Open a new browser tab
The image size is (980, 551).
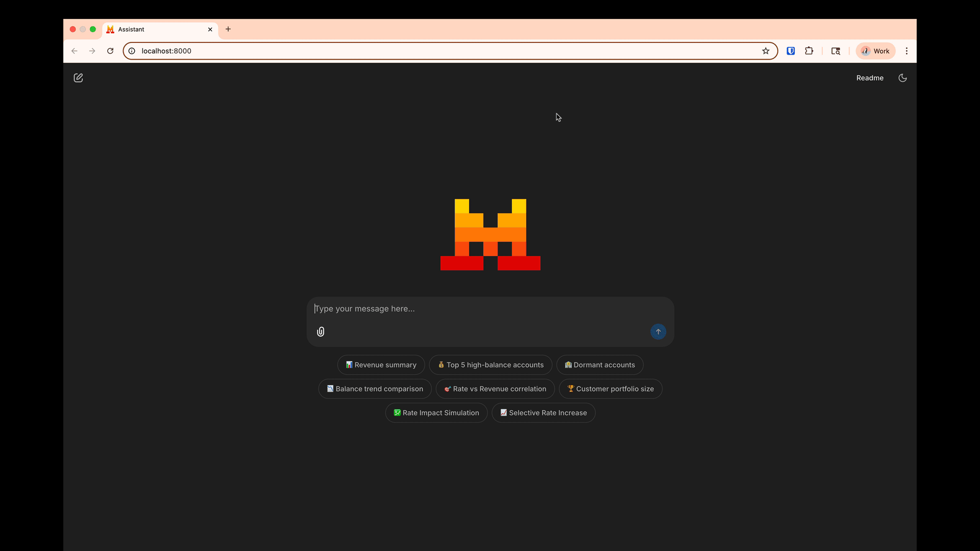tap(228, 29)
